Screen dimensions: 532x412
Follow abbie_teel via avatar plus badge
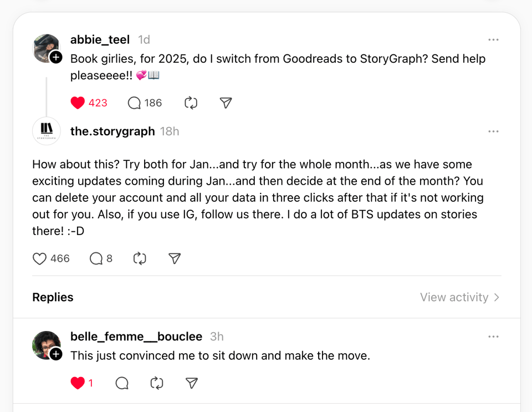tap(56, 57)
